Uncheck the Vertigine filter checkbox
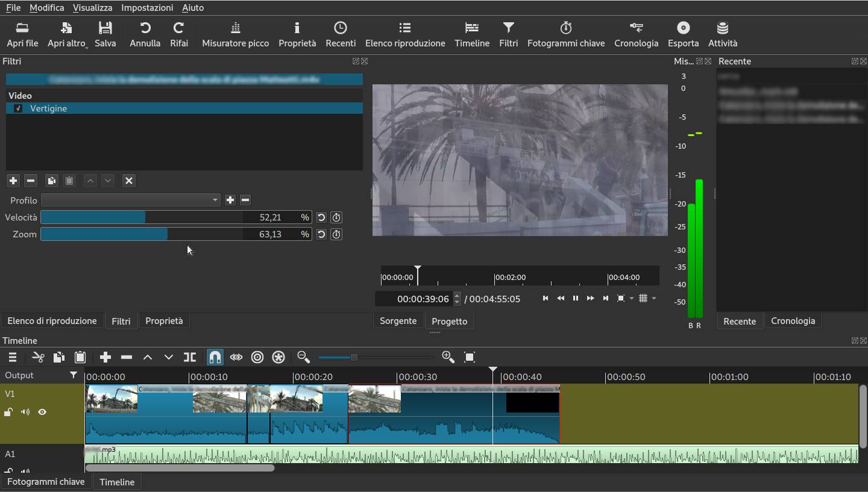Image resolution: width=868 pixels, height=492 pixels. (x=18, y=108)
